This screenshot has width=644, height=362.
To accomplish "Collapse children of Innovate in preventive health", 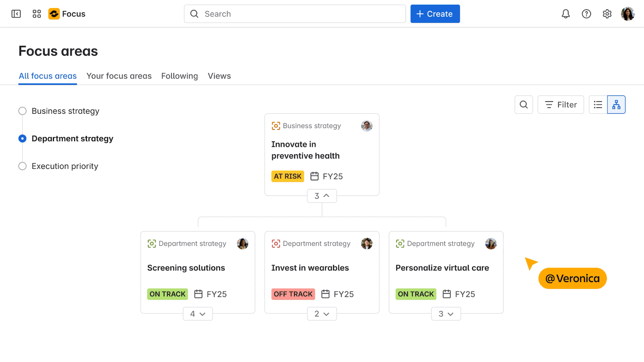I will coord(322,196).
